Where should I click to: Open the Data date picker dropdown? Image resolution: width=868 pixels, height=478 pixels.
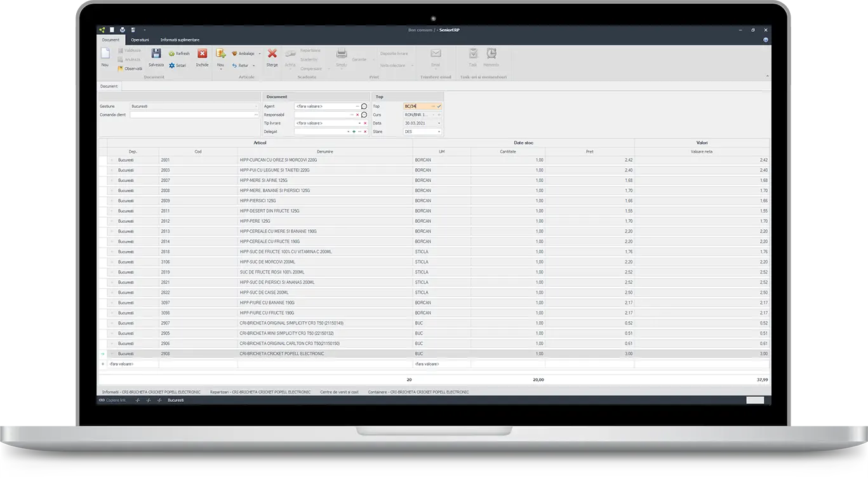tap(439, 123)
